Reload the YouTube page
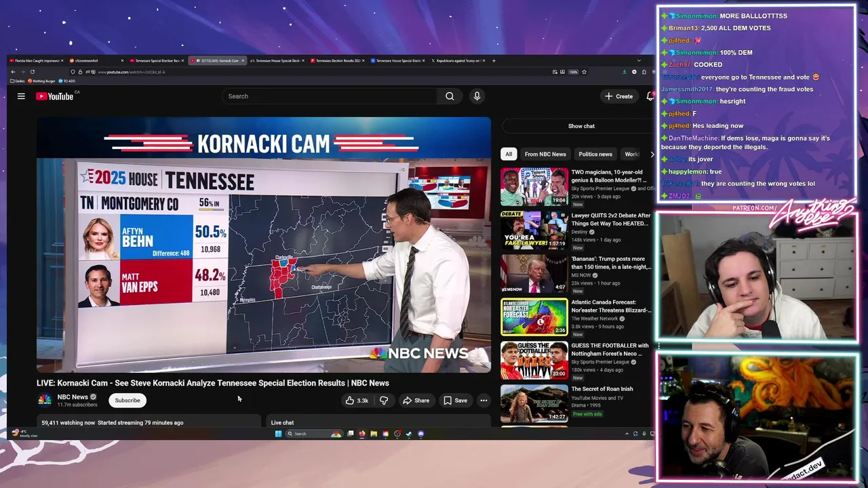The width and height of the screenshot is (868, 488). [32, 72]
